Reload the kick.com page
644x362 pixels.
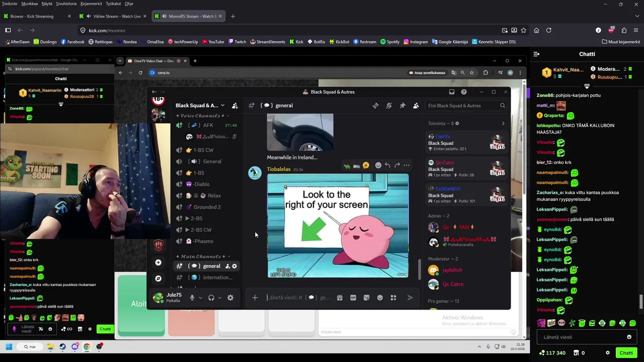548,30
